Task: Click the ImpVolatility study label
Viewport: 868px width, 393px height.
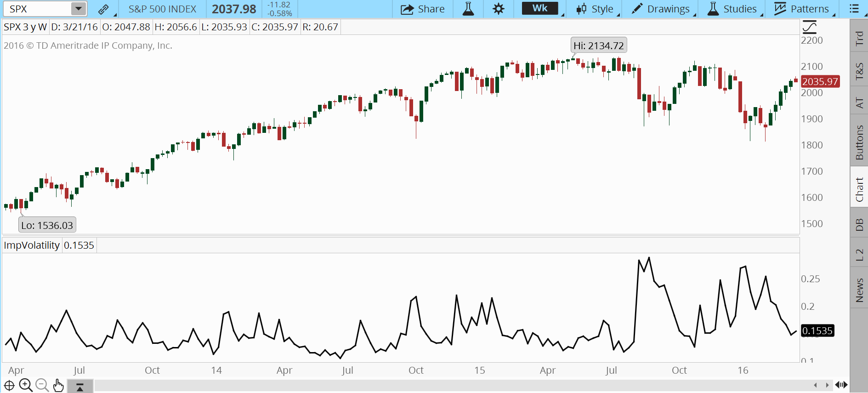Action: pyautogui.click(x=32, y=245)
